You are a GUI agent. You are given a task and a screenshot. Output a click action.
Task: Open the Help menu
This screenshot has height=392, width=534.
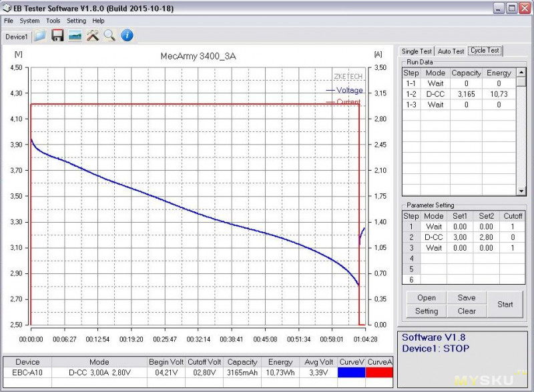(98, 21)
